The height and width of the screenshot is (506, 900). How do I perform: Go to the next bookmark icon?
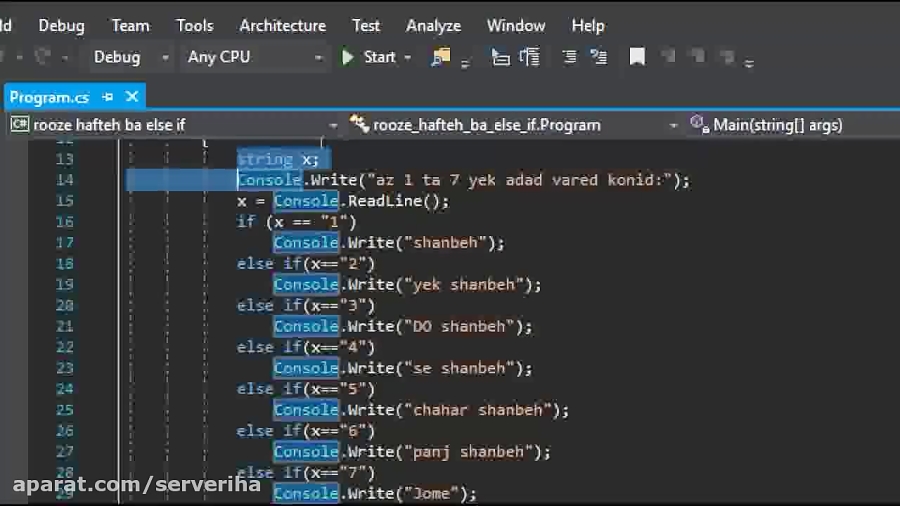point(698,56)
